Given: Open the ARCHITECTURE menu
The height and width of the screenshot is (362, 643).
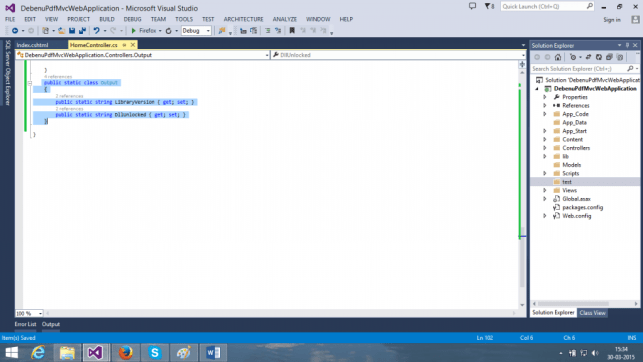Looking at the screenshot, I should 243,19.
